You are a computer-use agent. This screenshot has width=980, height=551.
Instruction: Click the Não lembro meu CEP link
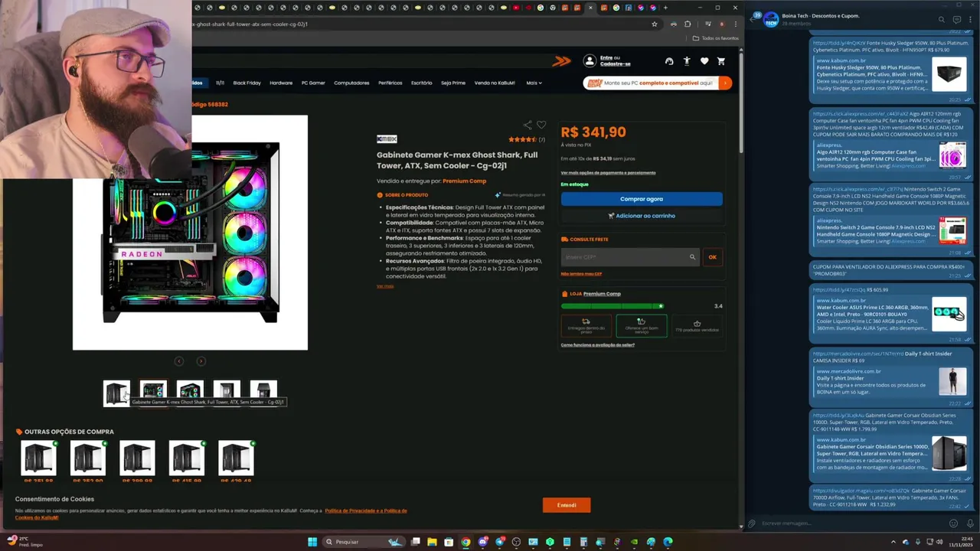(x=581, y=274)
